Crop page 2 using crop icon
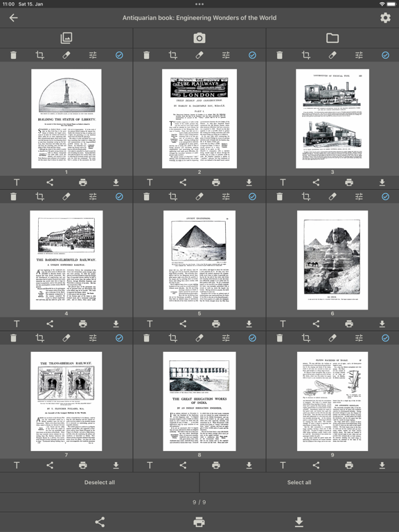 point(172,55)
